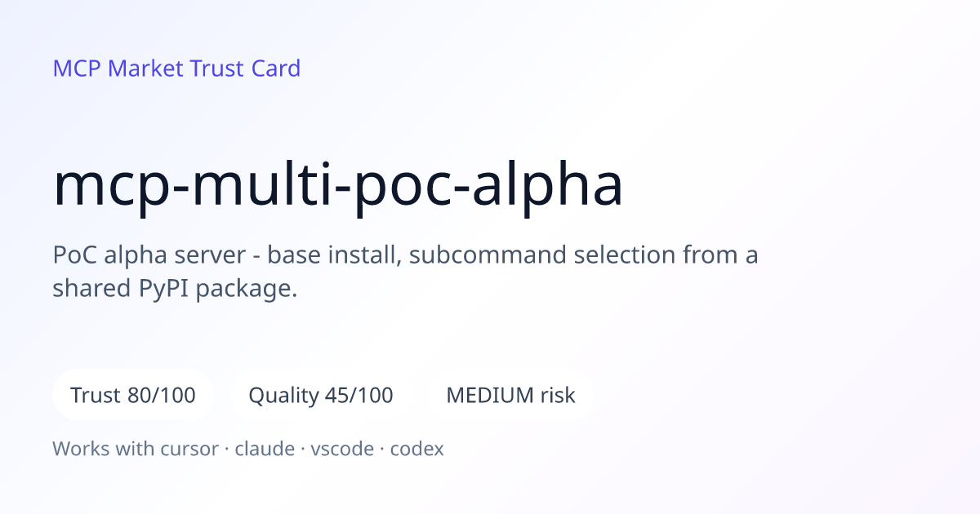Click the Quality 45/100 badge
The width and height of the screenshot is (980, 514).
(321, 396)
